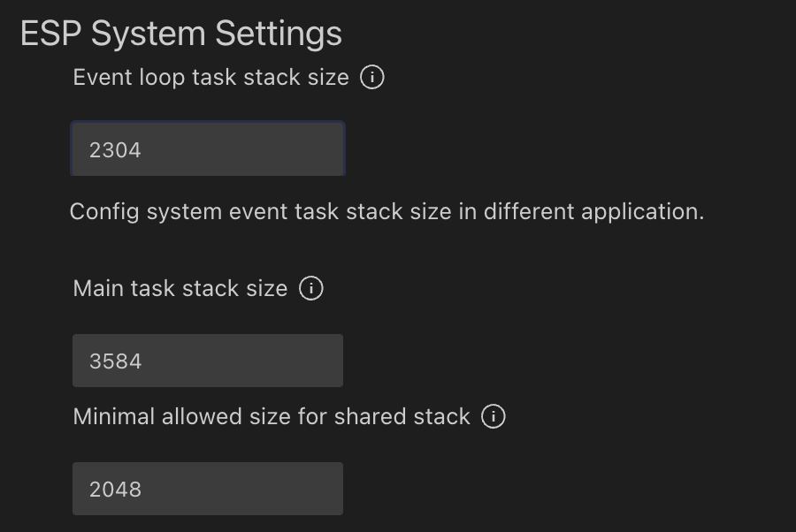Open info icon for Minimal allowed shared stack size
Screen dimensions: 796x532
click(x=494, y=417)
